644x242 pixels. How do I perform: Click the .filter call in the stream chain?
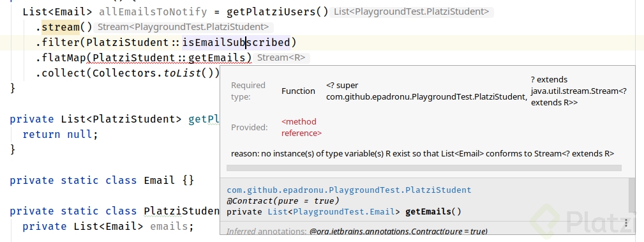[x=60, y=42]
